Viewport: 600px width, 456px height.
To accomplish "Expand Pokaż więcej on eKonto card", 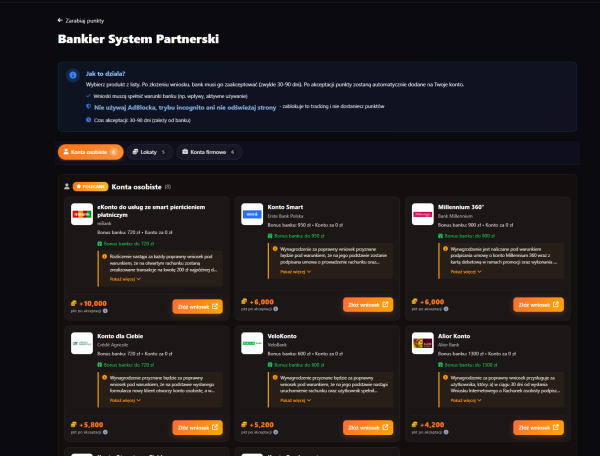I will tap(125, 279).
